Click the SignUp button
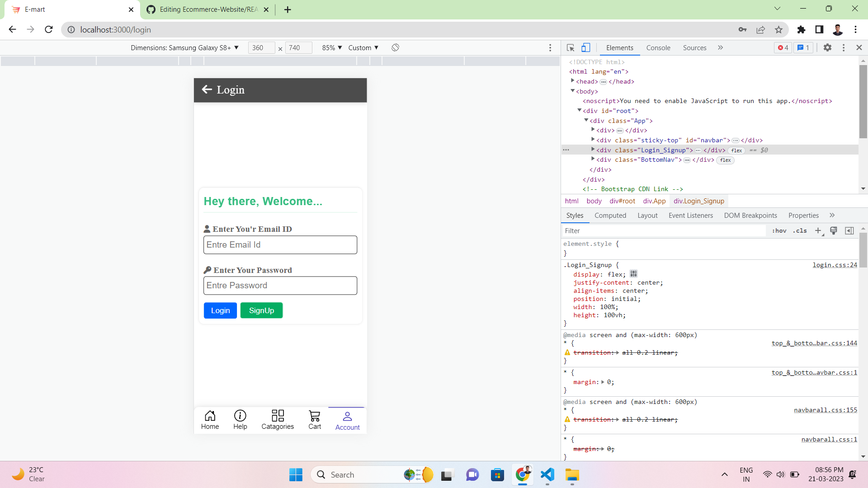Screen dimensions: 868x488 (x=261, y=310)
